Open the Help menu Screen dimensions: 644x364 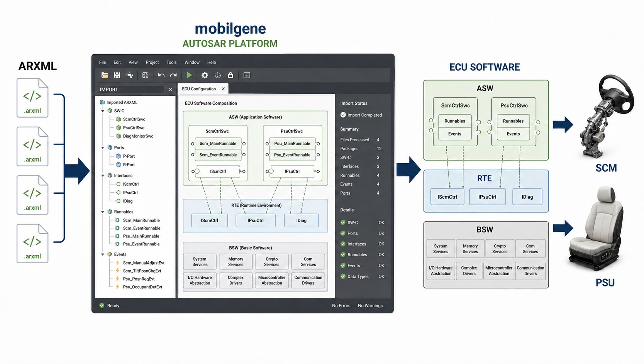tap(212, 62)
